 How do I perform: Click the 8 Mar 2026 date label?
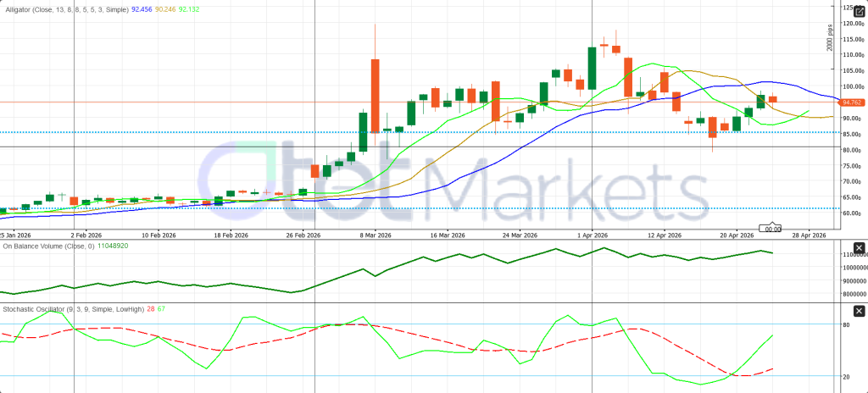point(376,235)
